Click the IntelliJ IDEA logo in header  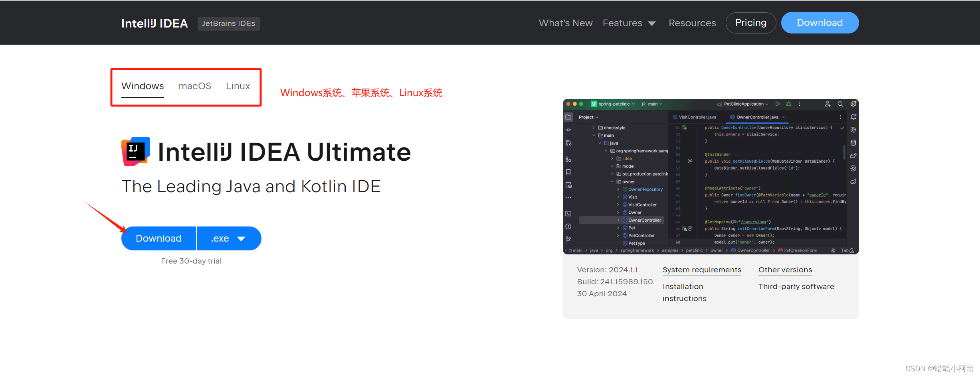click(x=154, y=24)
